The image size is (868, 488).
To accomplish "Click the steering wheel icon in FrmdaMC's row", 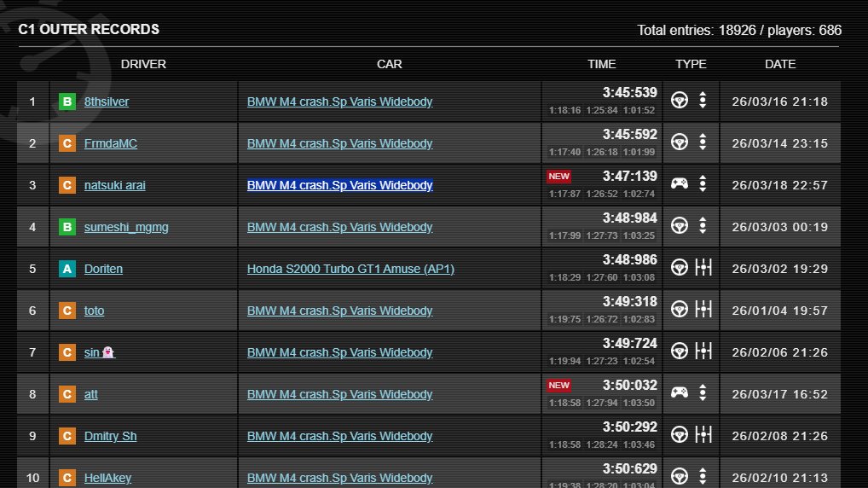I will point(680,142).
